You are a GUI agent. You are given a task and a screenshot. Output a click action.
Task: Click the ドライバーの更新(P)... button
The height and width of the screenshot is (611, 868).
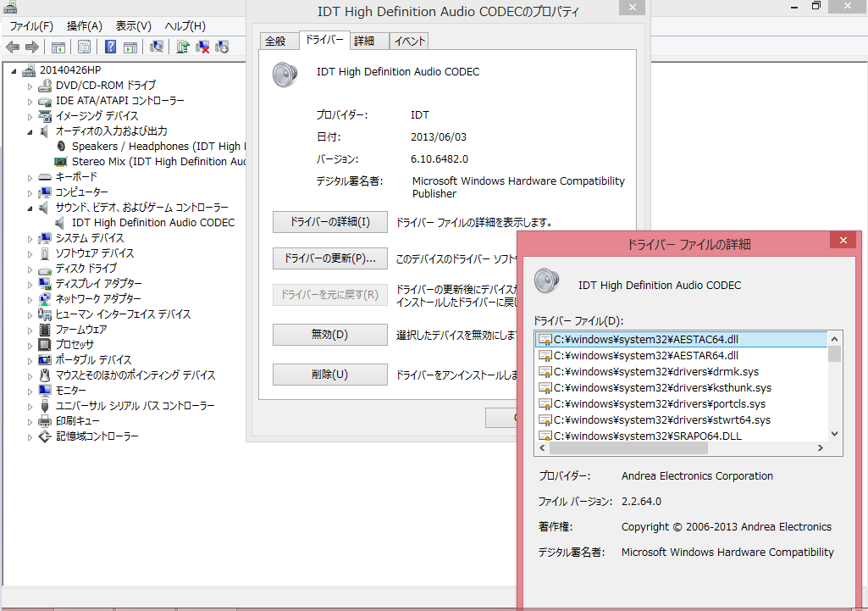coord(330,258)
